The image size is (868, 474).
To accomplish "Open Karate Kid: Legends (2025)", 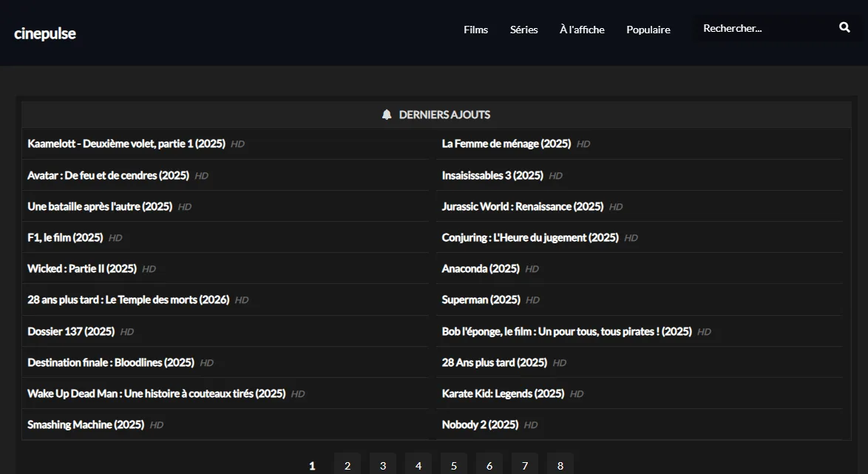I will (x=503, y=393).
